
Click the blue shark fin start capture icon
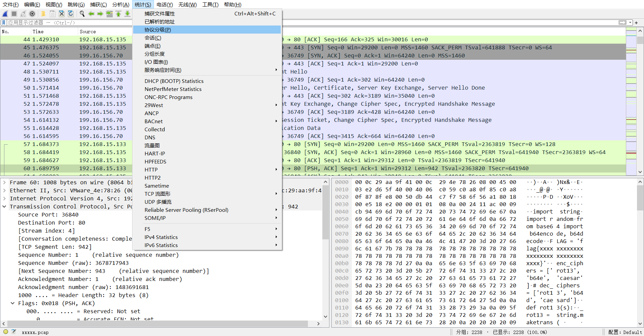coord(5,14)
